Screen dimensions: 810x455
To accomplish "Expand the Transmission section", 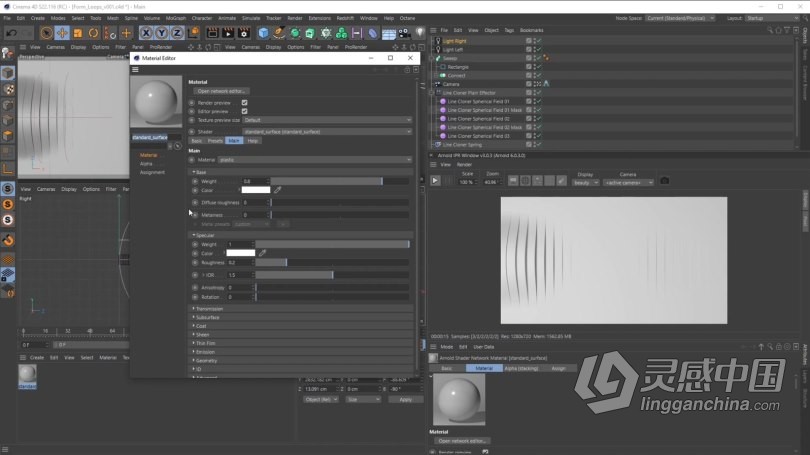I will (x=210, y=309).
